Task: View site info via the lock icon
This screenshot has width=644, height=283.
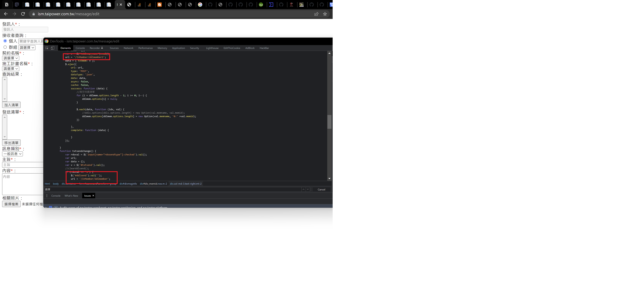Action: pos(33,14)
